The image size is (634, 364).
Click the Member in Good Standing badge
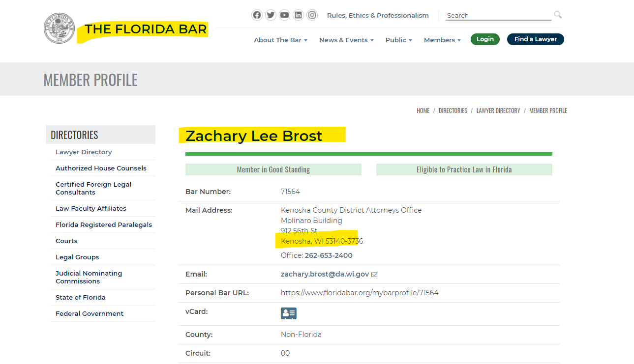(x=273, y=169)
